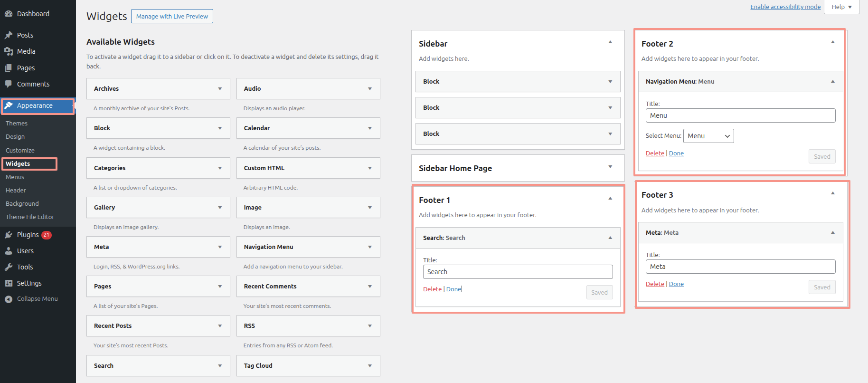
Task: Click the Users person icon
Action: click(9, 251)
